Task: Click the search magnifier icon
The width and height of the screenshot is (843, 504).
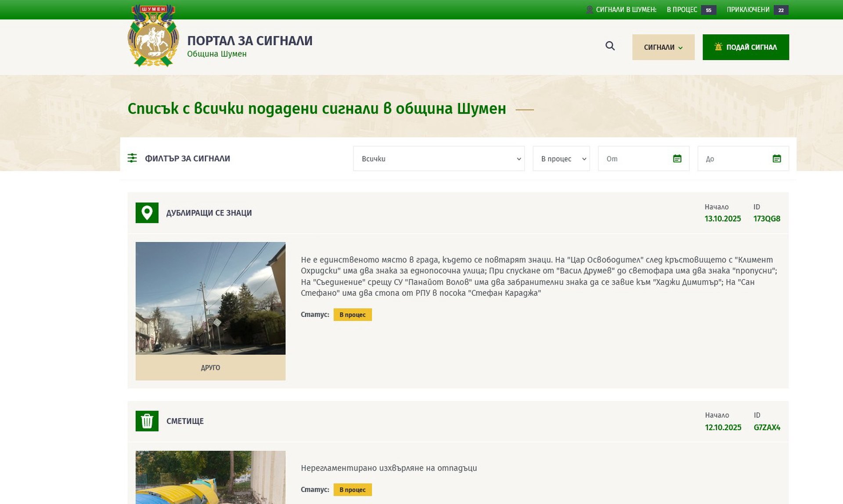Action: [x=610, y=46]
